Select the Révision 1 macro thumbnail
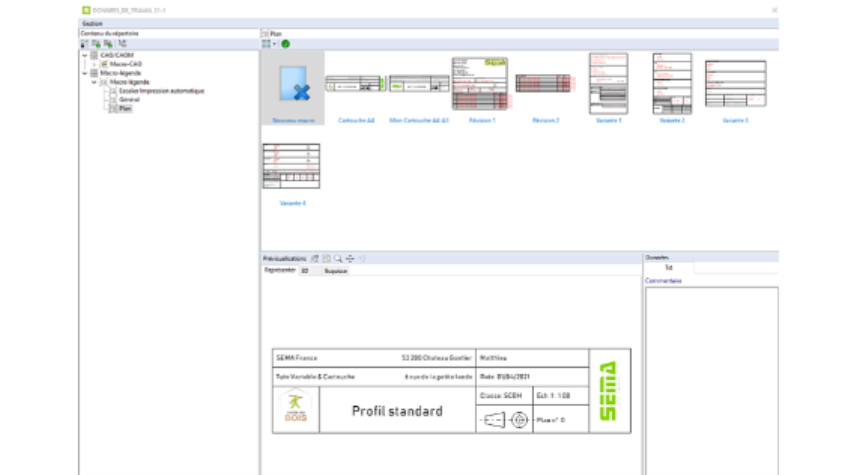The width and height of the screenshot is (851, 475). pos(482,84)
